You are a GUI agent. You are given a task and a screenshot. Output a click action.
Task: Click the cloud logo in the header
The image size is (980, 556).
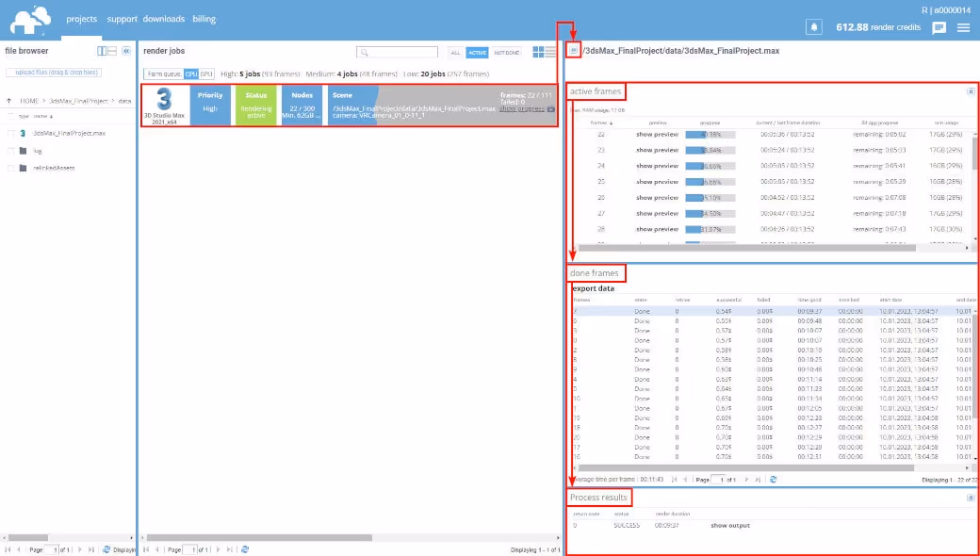30,21
